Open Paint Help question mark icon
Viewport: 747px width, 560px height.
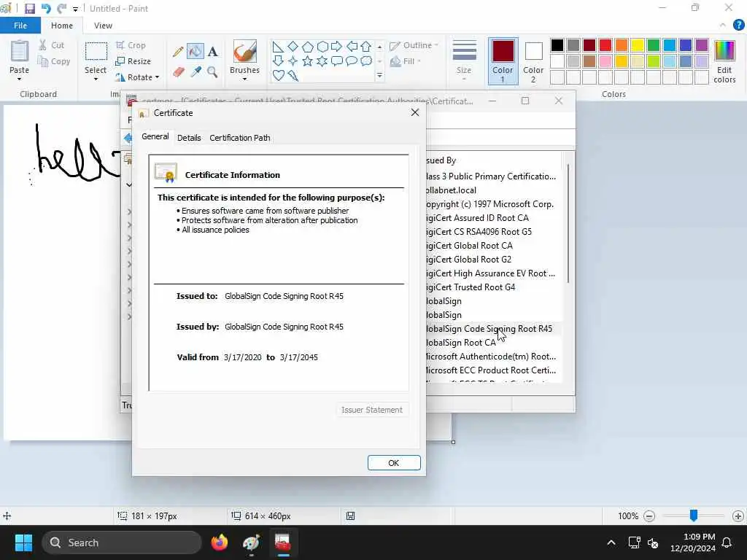[x=738, y=26]
